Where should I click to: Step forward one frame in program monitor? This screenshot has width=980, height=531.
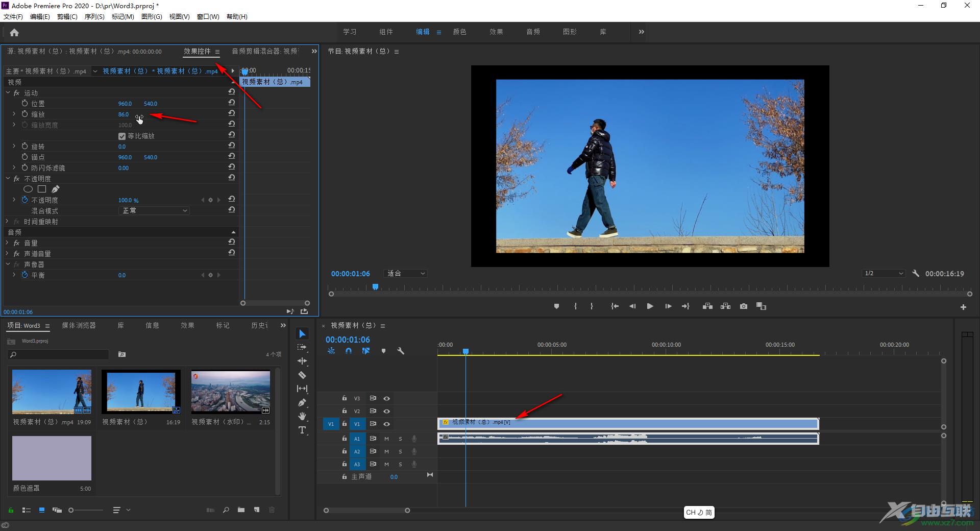[x=668, y=306]
